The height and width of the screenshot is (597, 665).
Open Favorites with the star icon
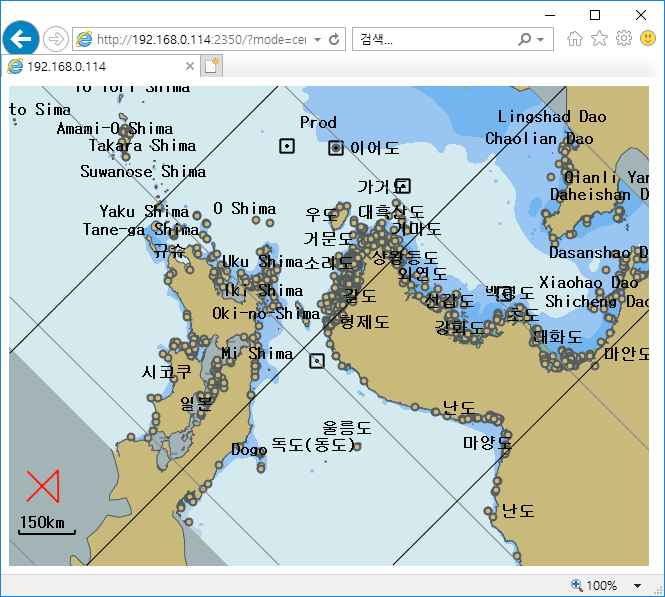click(599, 39)
